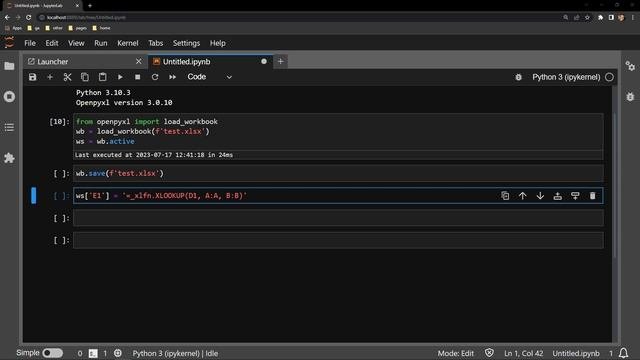
Task: Click the load_workbook import cell
Action: coord(338,131)
